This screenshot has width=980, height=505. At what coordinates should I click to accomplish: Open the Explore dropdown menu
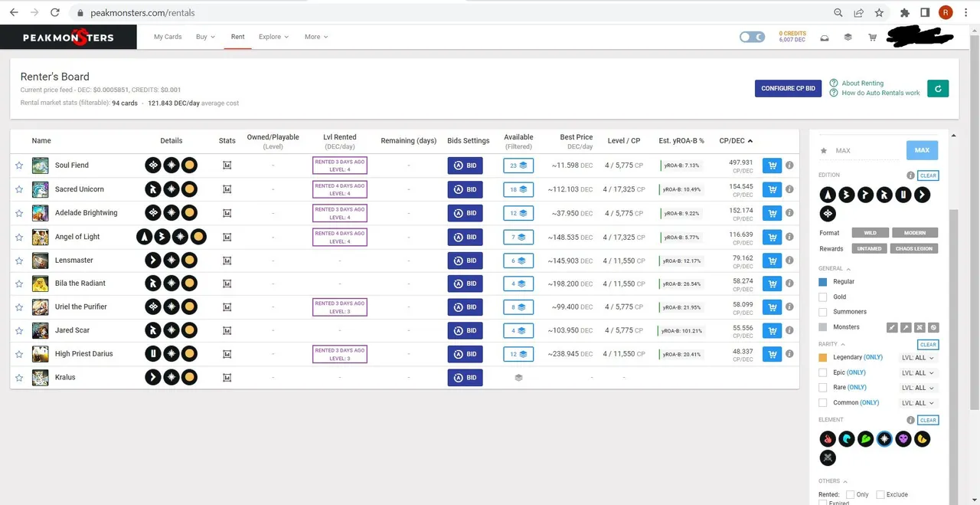(x=273, y=37)
